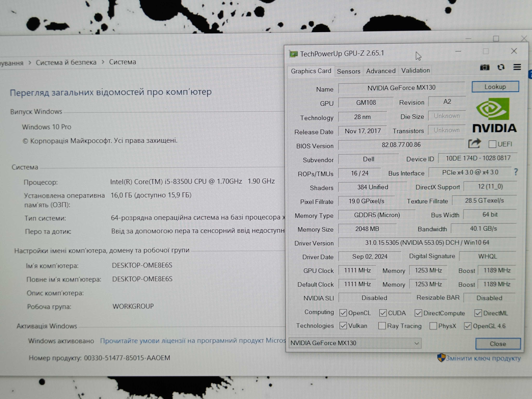
Task: Click Змінити ключ продукту link
Action: coord(483,358)
